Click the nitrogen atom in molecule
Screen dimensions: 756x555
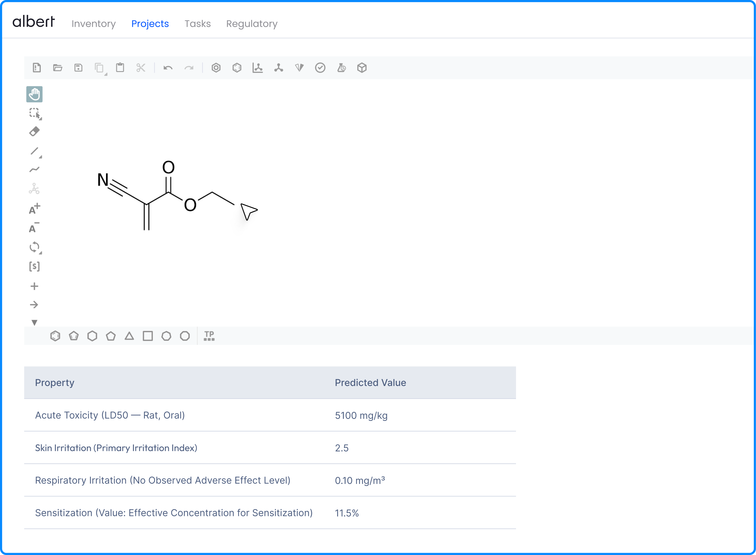click(x=103, y=180)
